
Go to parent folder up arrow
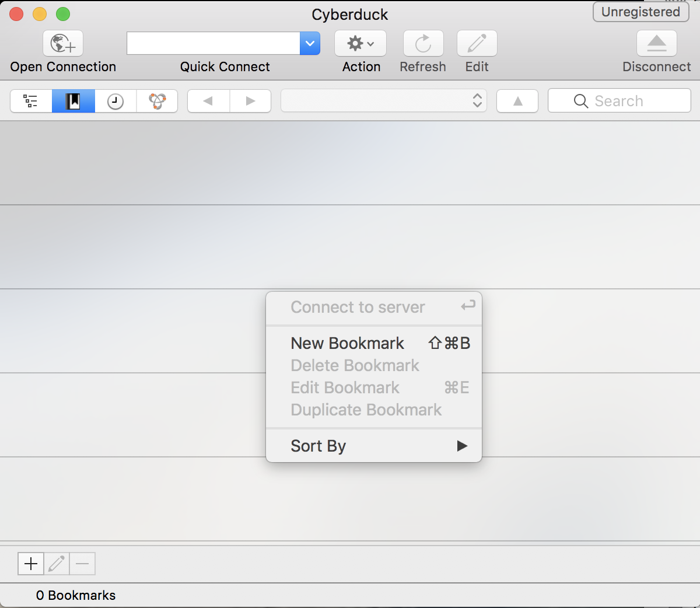tap(517, 101)
